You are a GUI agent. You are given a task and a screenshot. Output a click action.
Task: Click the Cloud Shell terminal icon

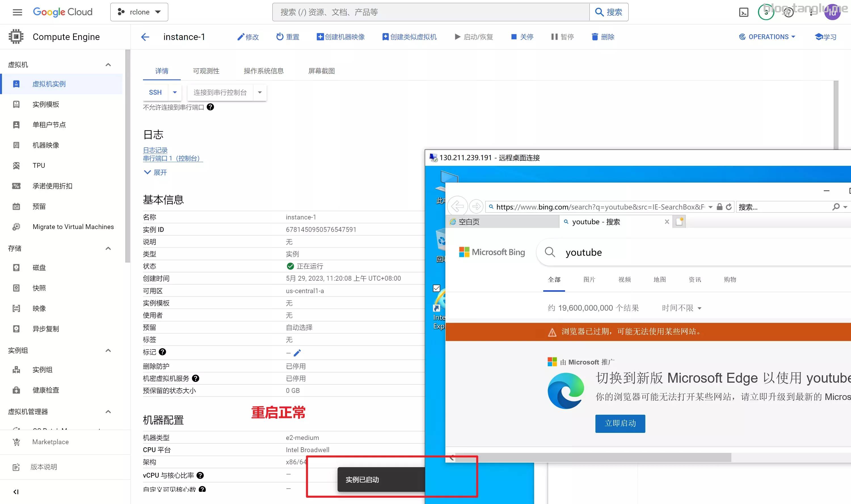[x=743, y=12]
